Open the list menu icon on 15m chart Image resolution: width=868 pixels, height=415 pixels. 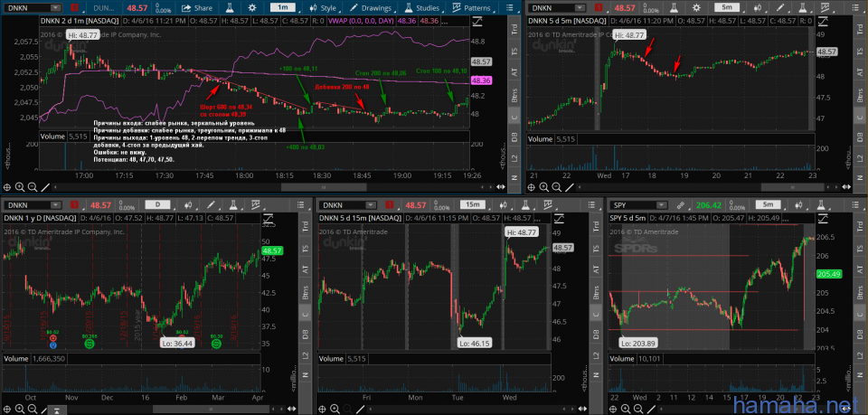coord(592,204)
